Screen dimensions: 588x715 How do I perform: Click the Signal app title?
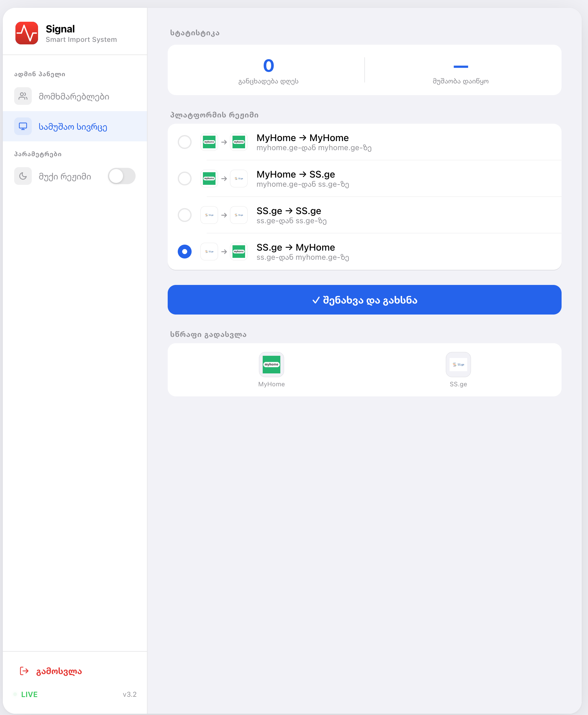pos(60,29)
